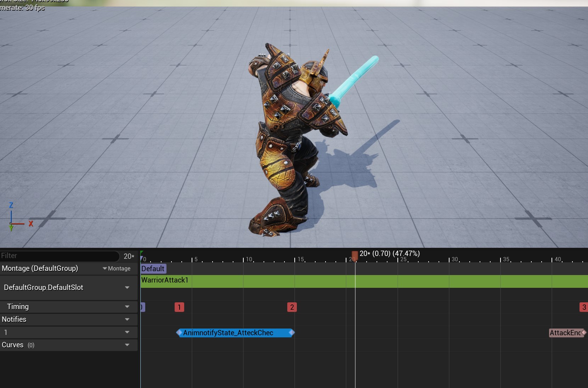Image resolution: width=588 pixels, height=388 pixels.
Task: Select timing marker 3 at timeline edge
Action: 584,307
